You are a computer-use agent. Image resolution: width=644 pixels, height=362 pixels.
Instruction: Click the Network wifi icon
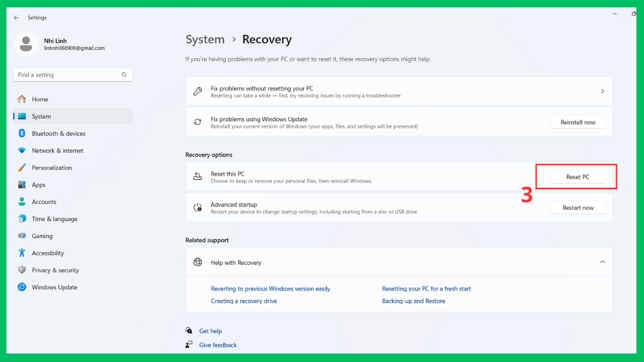[x=22, y=151]
